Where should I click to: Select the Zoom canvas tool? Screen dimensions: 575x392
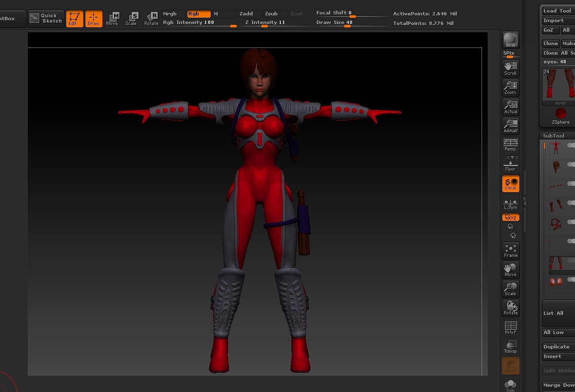pyautogui.click(x=510, y=88)
